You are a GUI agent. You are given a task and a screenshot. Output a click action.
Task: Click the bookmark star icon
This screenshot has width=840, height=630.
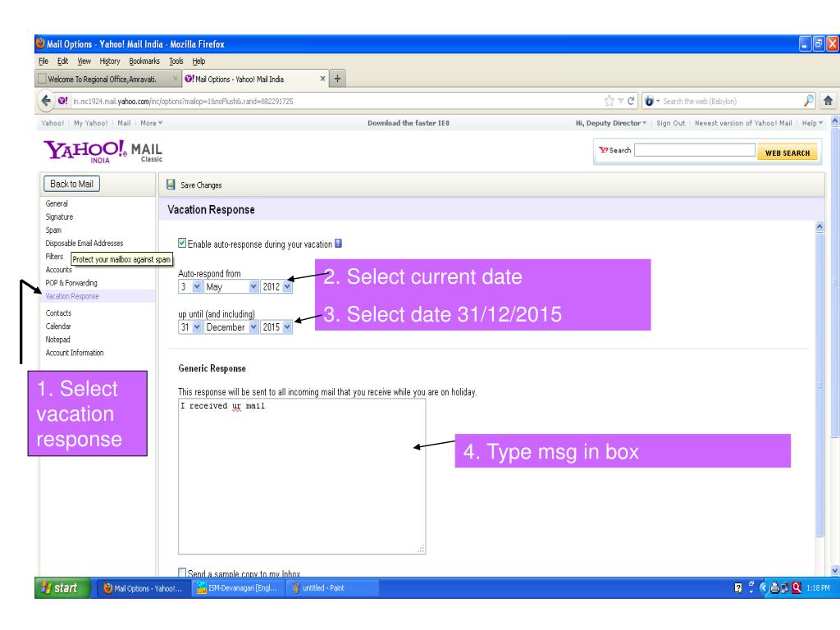coord(609,101)
